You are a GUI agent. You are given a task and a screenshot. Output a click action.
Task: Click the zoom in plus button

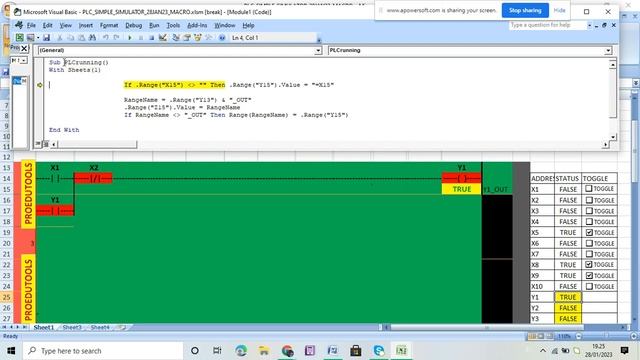(x=634, y=336)
